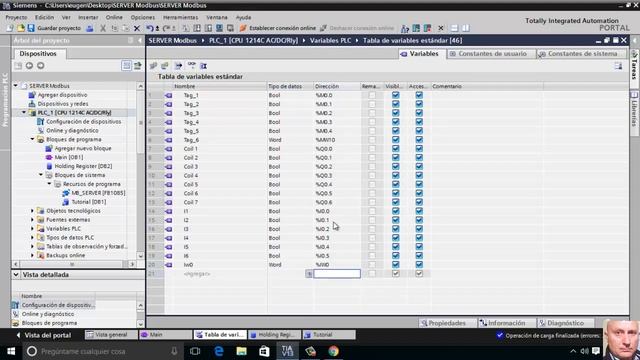
Task: Toggle Visible checkbox for Tag_1
Action: point(396,95)
